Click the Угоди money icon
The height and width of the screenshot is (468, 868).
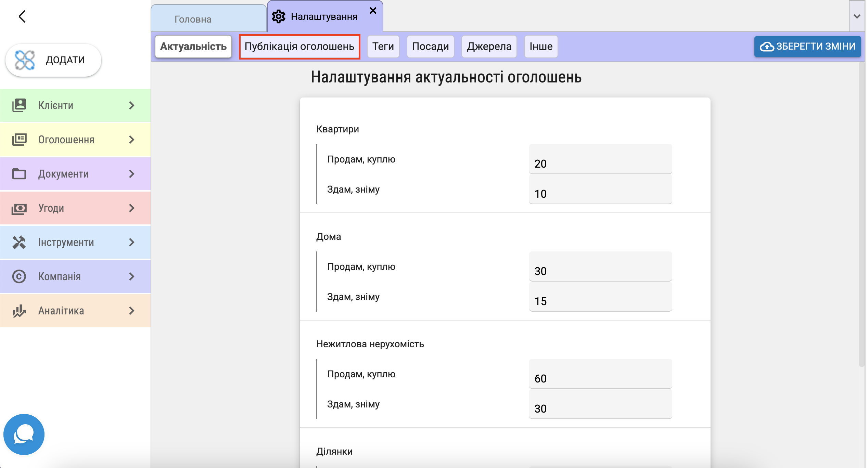[x=19, y=208]
